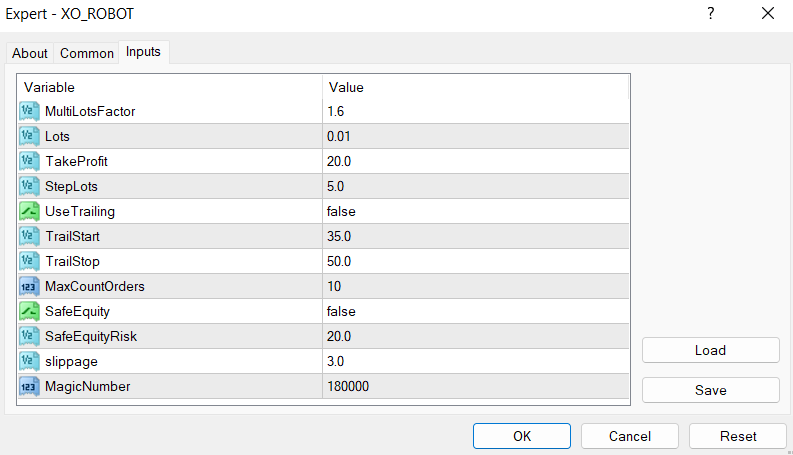Click the Lots variable icon
This screenshot has width=793, height=455.
pyautogui.click(x=30, y=136)
